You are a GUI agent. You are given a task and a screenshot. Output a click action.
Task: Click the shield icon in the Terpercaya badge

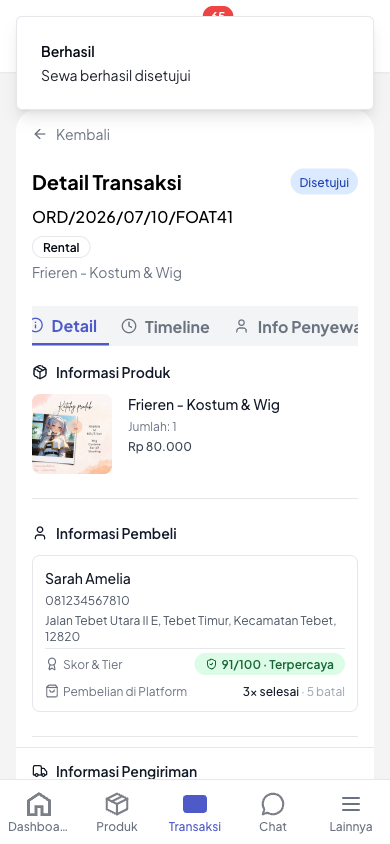point(211,664)
